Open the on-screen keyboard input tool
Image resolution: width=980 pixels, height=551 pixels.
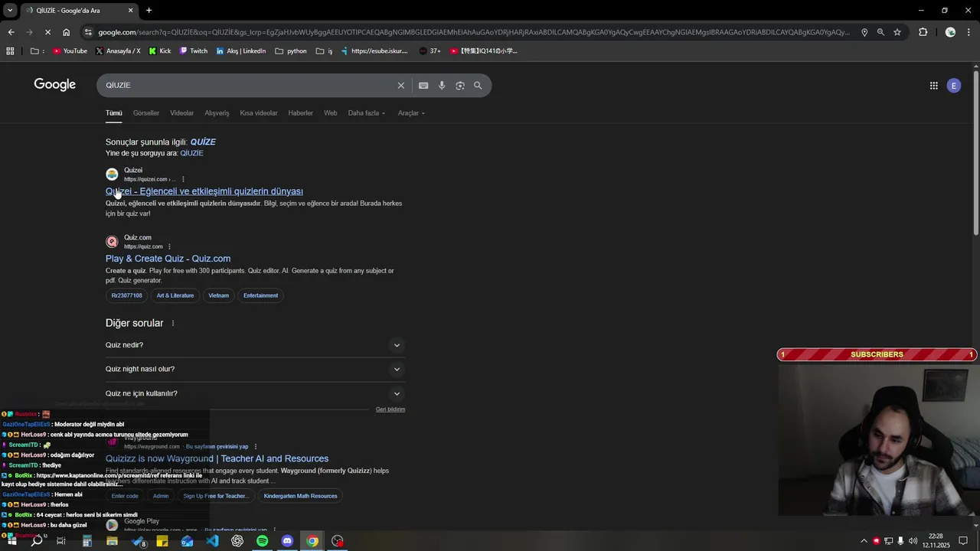423,86
